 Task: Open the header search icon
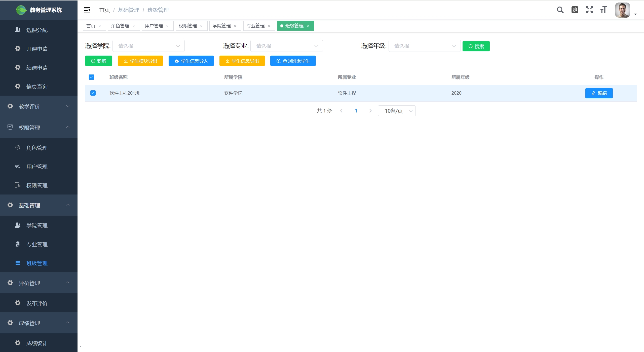pos(560,10)
